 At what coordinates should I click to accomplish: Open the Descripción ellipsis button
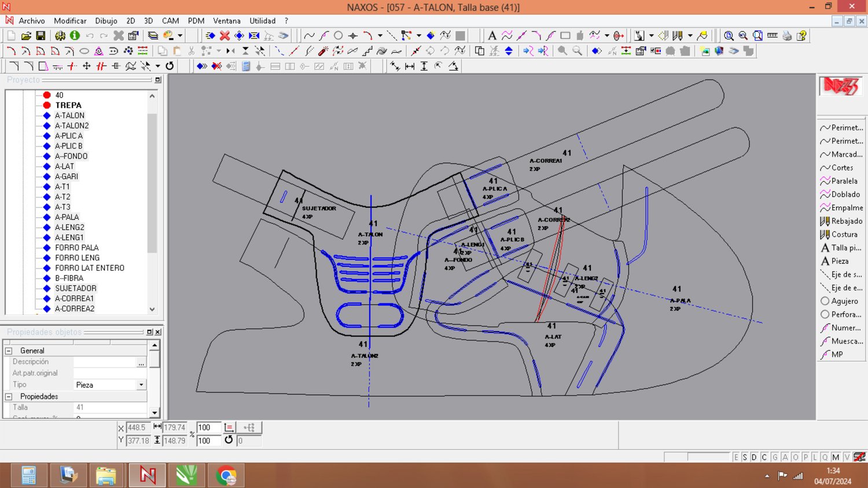141,362
